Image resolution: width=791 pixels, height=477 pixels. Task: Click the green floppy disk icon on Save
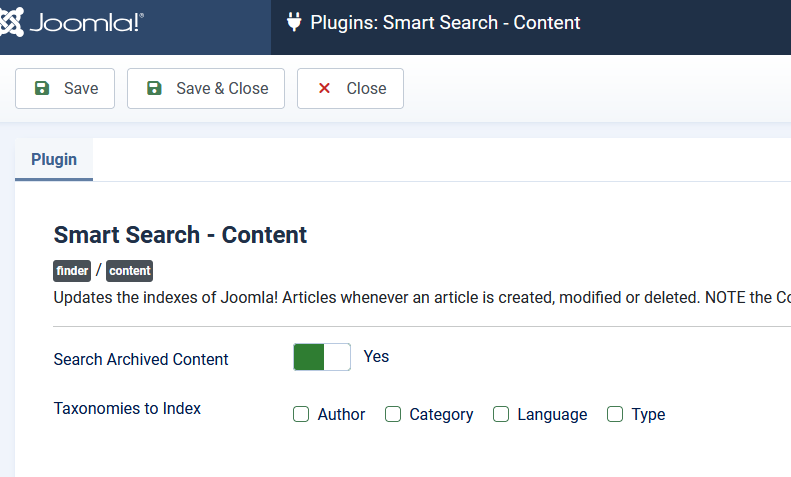click(x=42, y=88)
